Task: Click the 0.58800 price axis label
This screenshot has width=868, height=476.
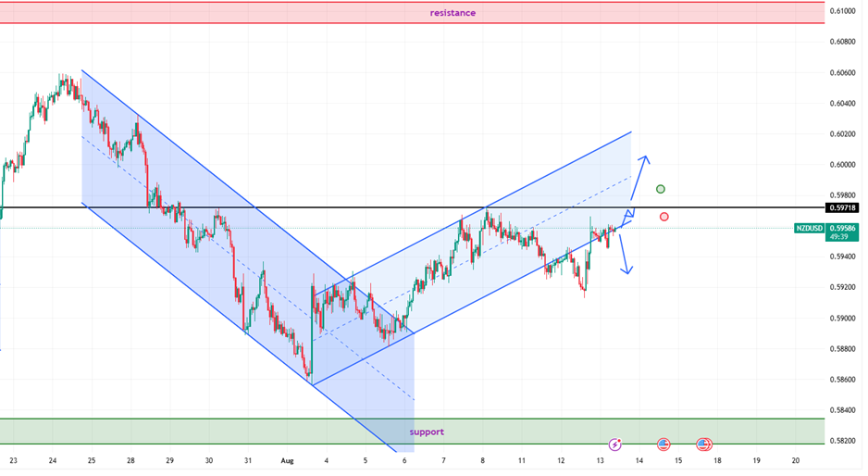Action: click(x=842, y=348)
